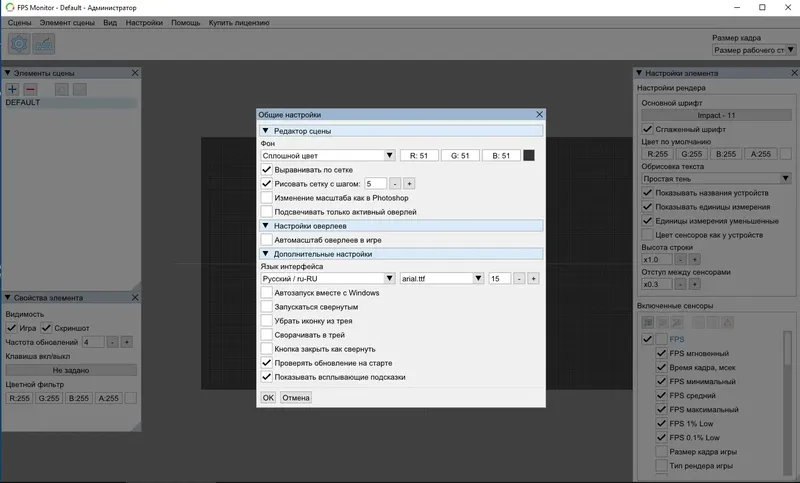Decrease interface font size minus button
This screenshot has width=800, height=483.
click(x=519, y=278)
